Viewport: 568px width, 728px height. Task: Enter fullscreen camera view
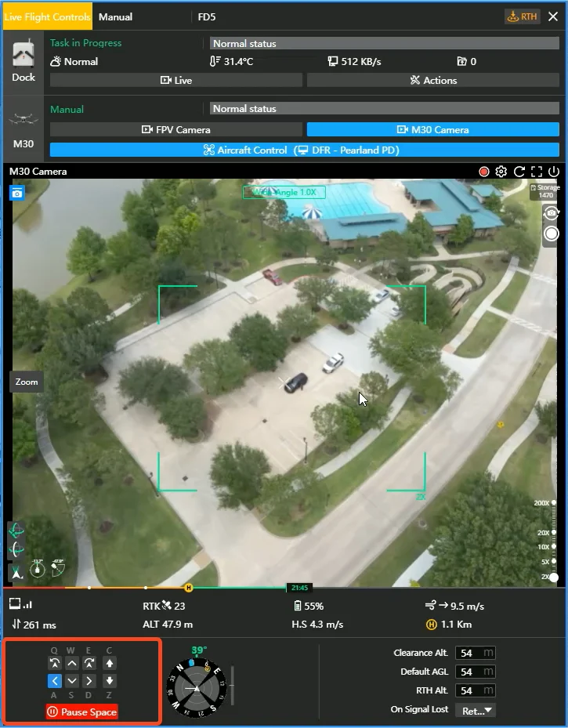click(537, 172)
